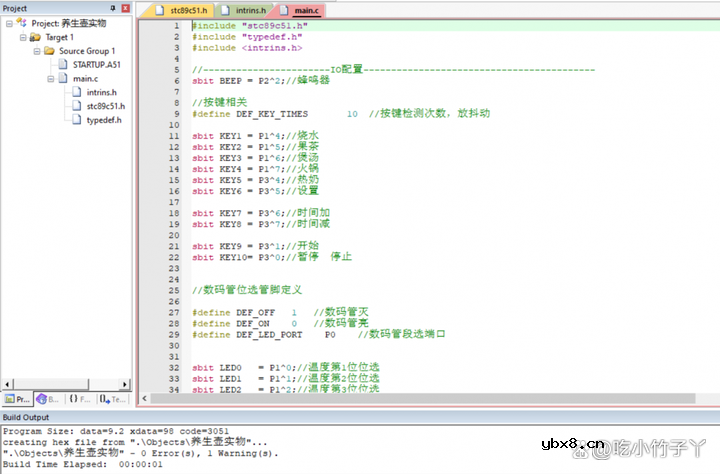Click the 'sbit KEY6 = P3^5' line
Viewport: 720px width, 474px height.
(x=255, y=191)
